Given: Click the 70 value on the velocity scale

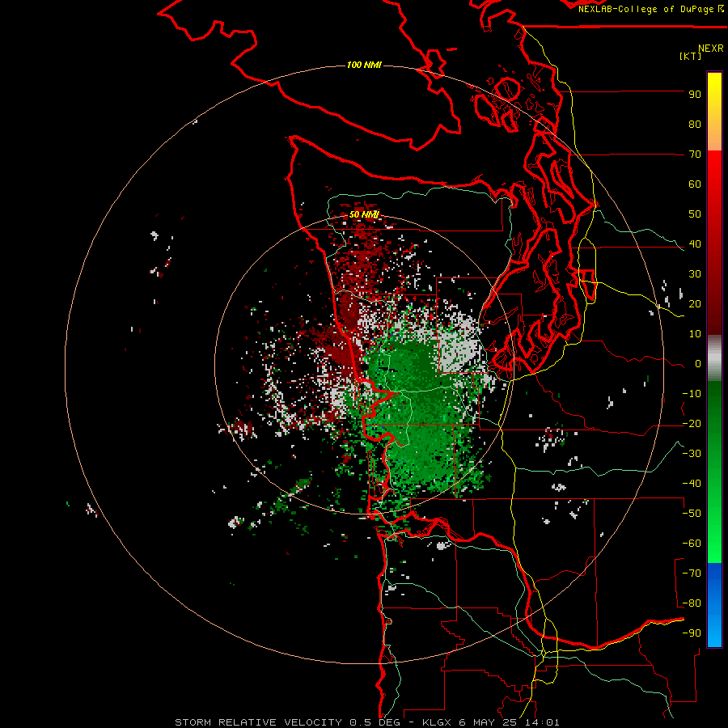Looking at the screenshot, I should click(695, 154).
